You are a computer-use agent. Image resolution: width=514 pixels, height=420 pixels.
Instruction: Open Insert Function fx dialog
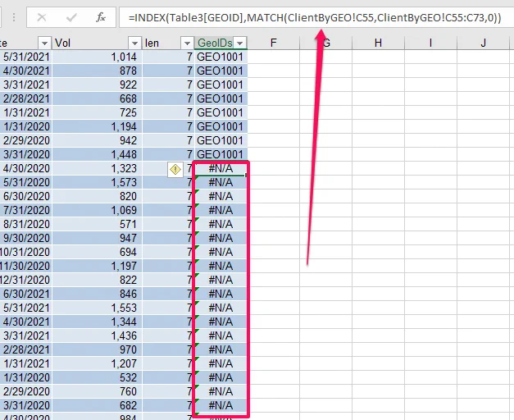[x=101, y=17]
